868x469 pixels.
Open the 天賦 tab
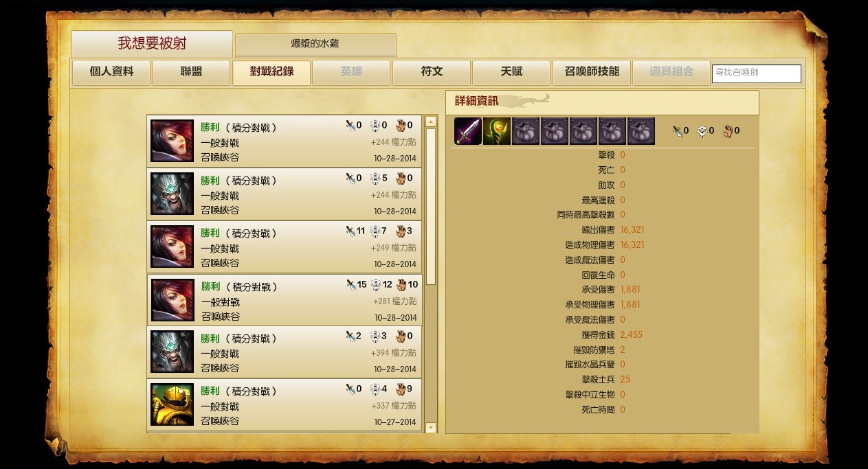(x=511, y=72)
